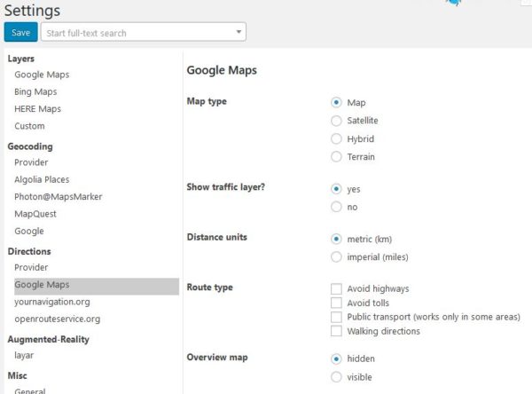This screenshot has width=532, height=394.
Task: Select the Satellite map type
Action: tap(336, 121)
